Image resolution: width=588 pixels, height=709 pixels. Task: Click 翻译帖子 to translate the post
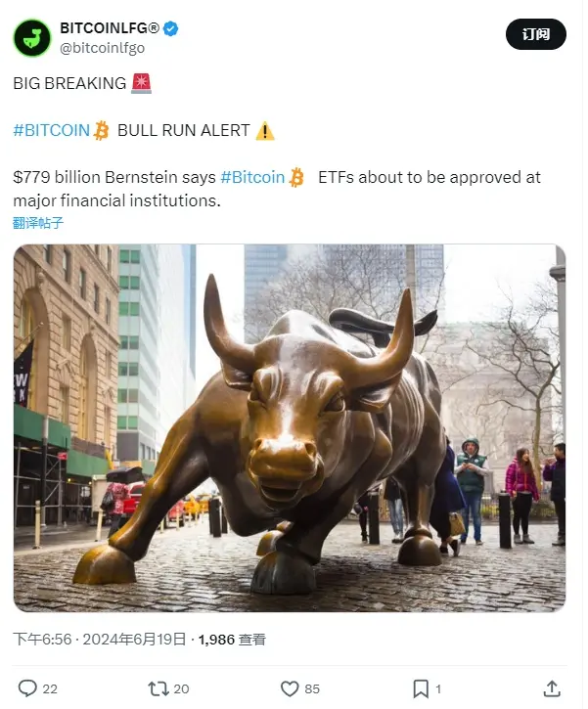pos(38,223)
